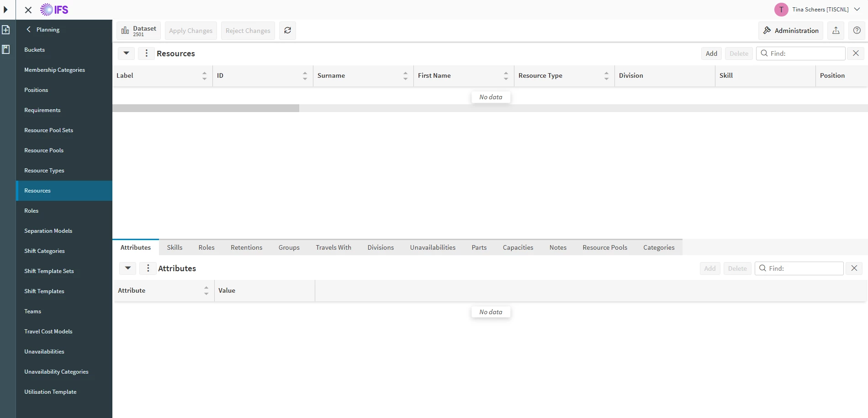Image resolution: width=868 pixels, height=418 pixels.
Task: Open Utilisation Template in the sidebar
Action: [64, 392]
